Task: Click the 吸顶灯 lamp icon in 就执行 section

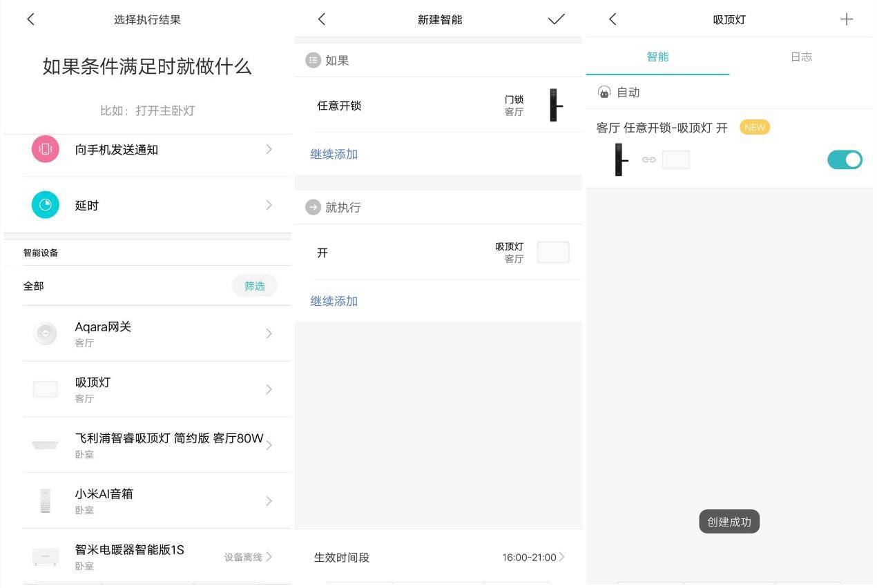Action: pos(552,251)
